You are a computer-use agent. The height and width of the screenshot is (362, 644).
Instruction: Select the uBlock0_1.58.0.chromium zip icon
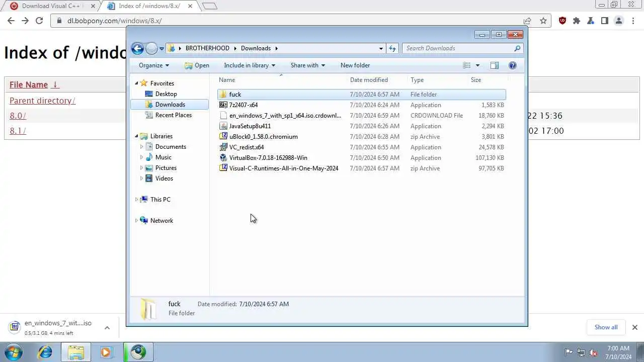click(223, 137)
